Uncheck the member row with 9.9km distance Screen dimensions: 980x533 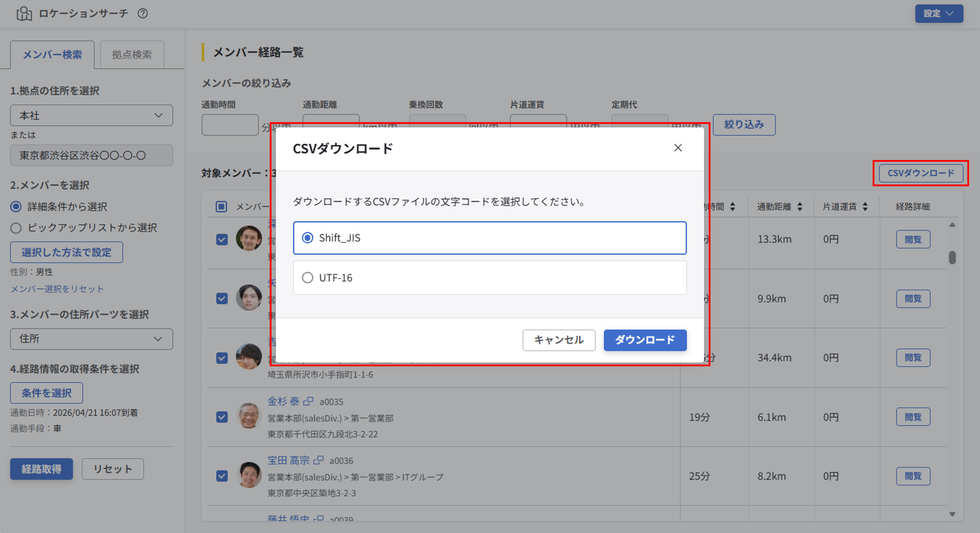pos(222,298)
